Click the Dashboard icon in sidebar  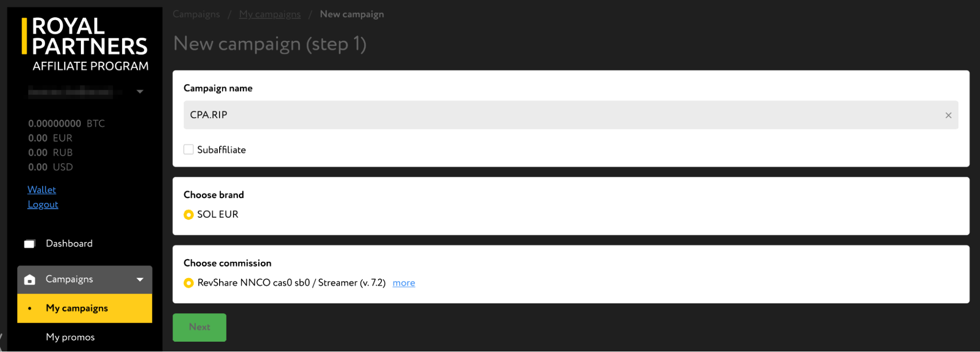[30, 244]
